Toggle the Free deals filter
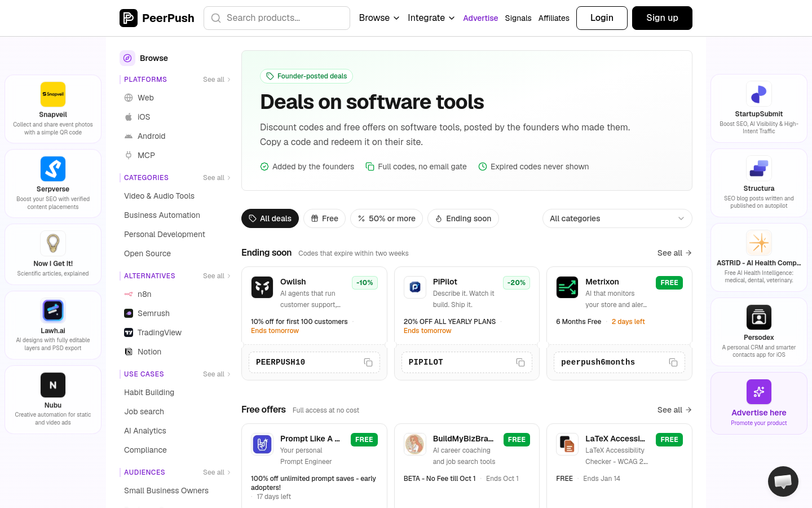 coord(324,218)
